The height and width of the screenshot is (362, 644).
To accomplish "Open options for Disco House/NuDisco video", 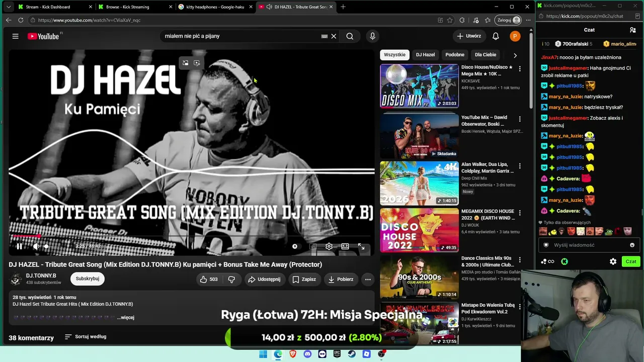I will pos(520,68).
